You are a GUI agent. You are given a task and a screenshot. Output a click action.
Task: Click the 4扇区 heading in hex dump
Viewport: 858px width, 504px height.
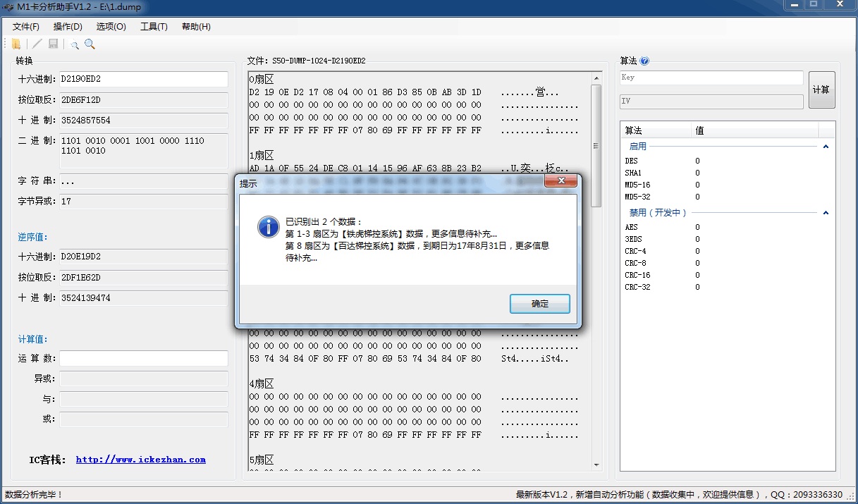click(262, 384)
